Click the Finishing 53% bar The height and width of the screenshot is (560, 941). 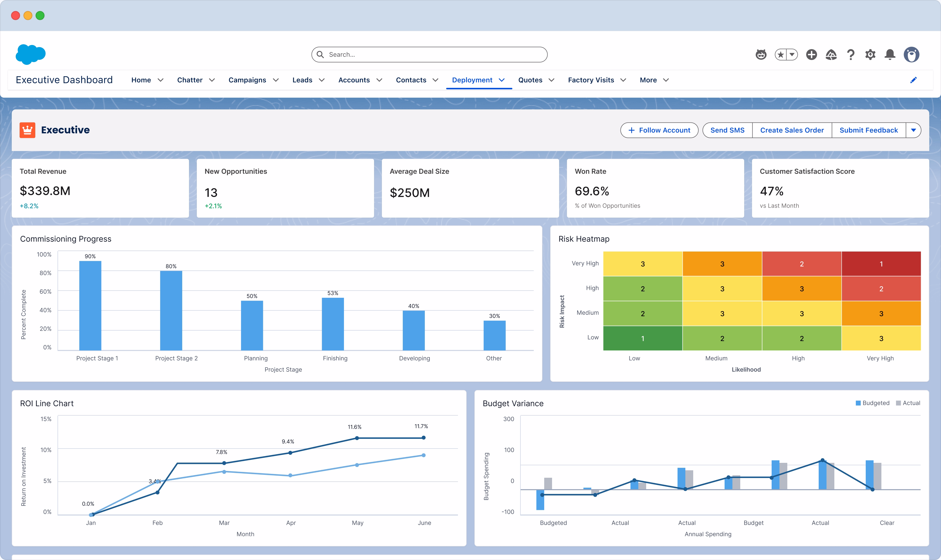click(x=333, y=324)
